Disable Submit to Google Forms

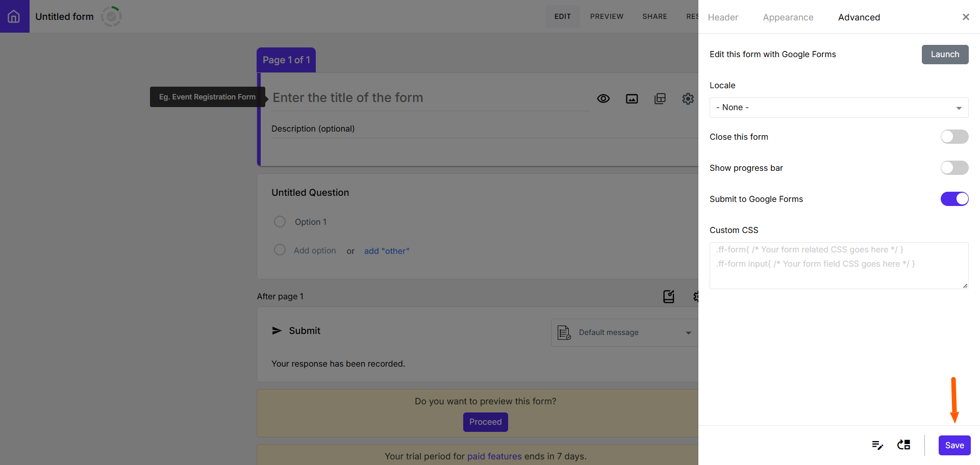pyautogui.click(x=954, y=199)
